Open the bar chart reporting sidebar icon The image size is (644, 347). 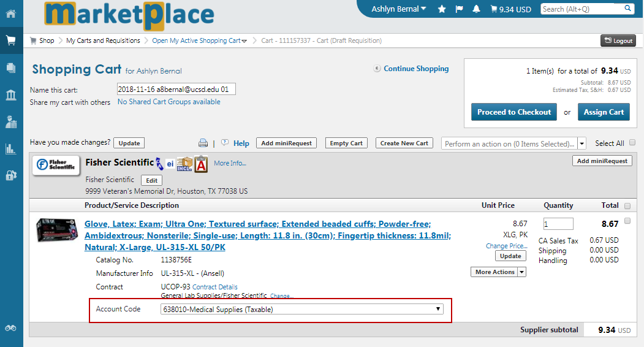point(11,149)
